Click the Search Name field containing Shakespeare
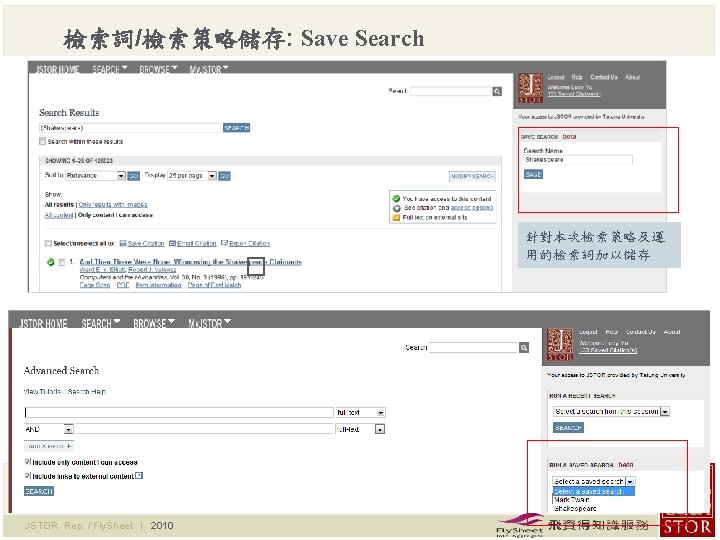Screen dimensions: 720x540 point(578,160)
